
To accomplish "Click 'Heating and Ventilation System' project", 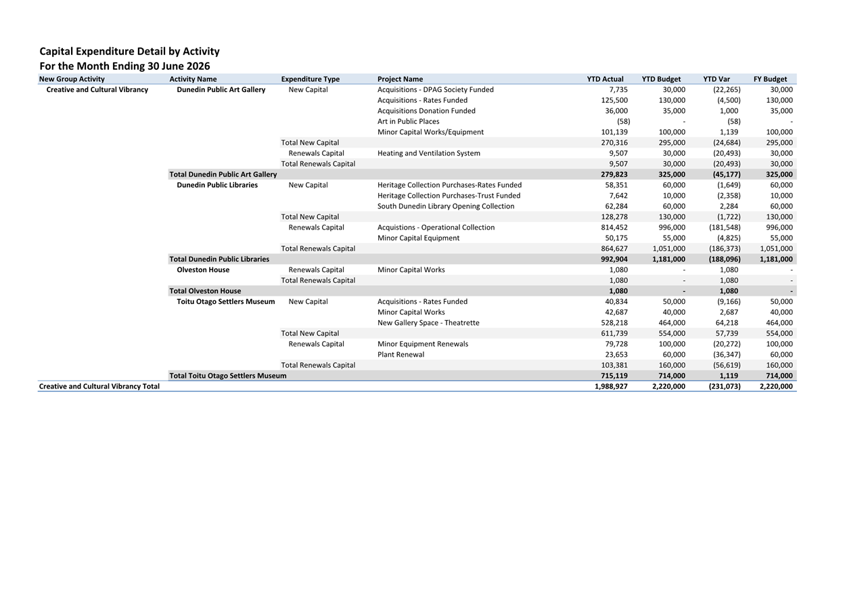I will (429, 153).
